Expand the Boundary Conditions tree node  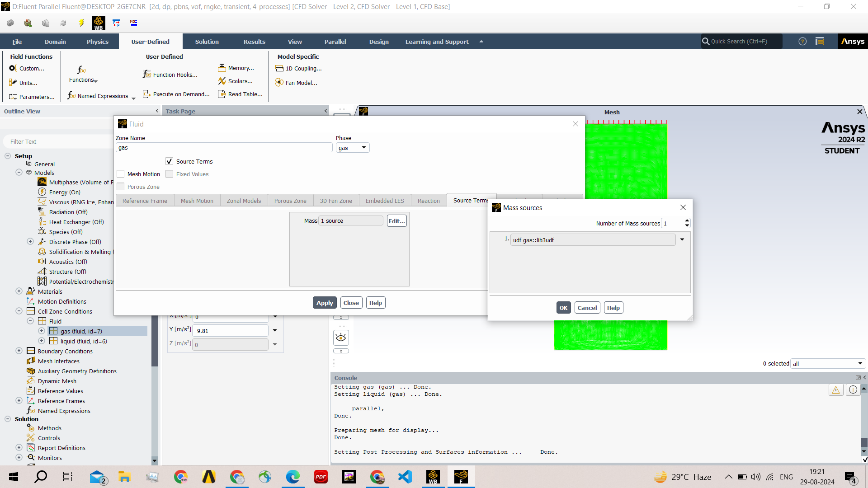(x=19, y=351)
